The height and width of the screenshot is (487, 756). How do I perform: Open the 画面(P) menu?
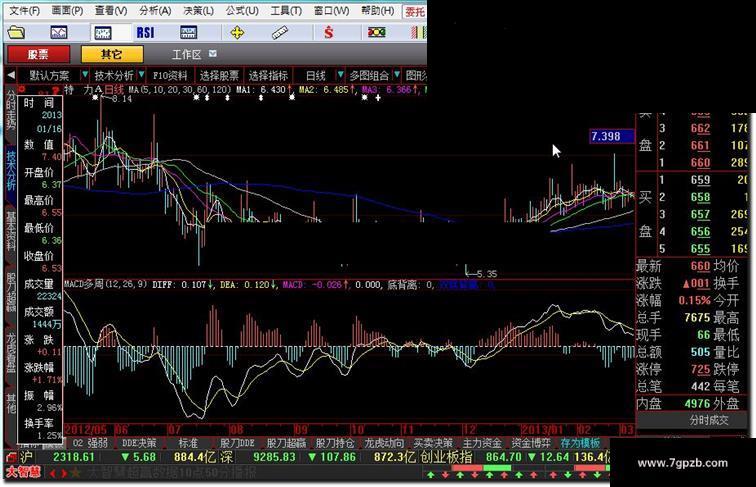tap(67, 10)
